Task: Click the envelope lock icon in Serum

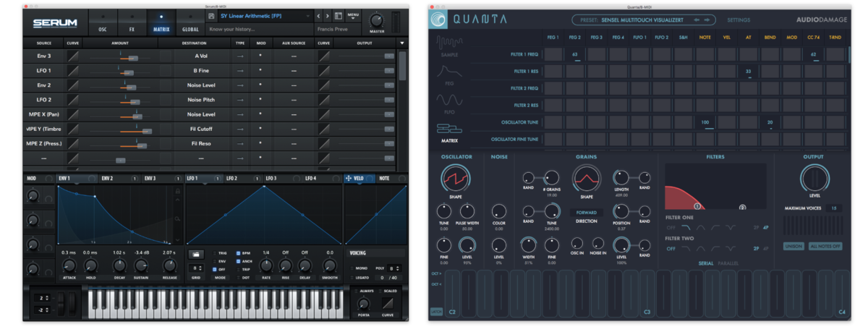Action: [177, 190]
